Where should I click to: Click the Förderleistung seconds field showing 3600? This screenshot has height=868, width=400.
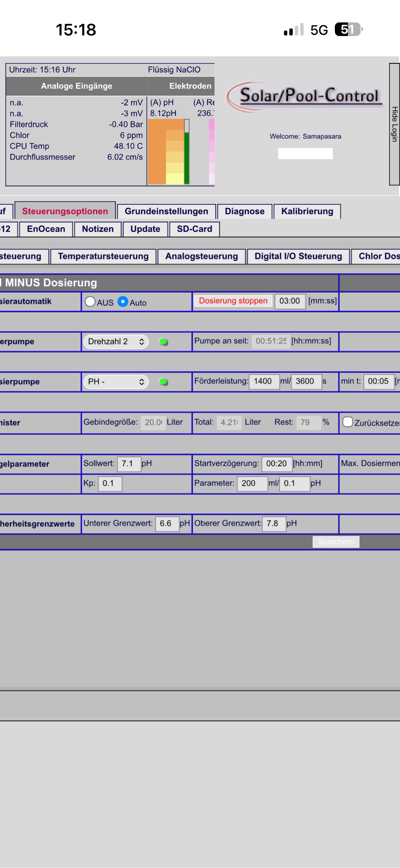306,381
